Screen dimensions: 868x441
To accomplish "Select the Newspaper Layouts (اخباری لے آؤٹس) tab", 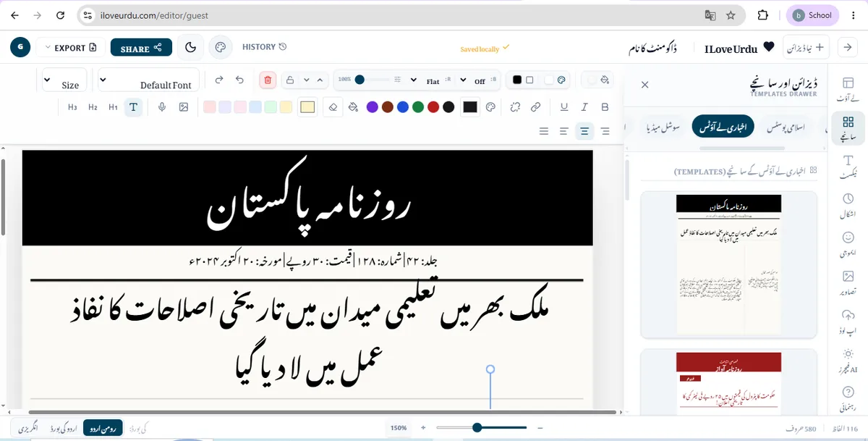I will (723, 127).
